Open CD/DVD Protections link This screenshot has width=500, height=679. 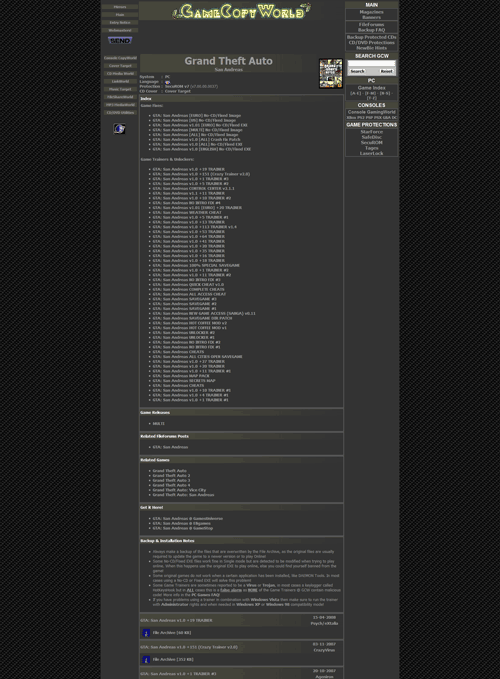coord(371,42)
